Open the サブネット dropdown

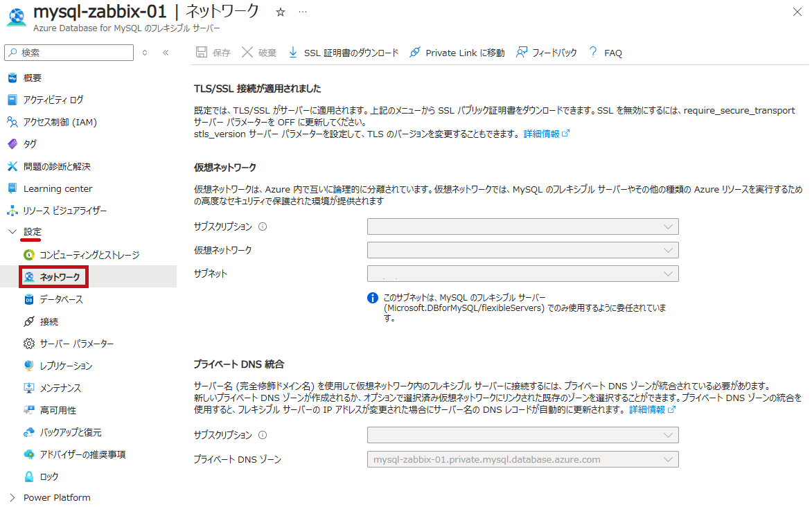tap(523, 274)
